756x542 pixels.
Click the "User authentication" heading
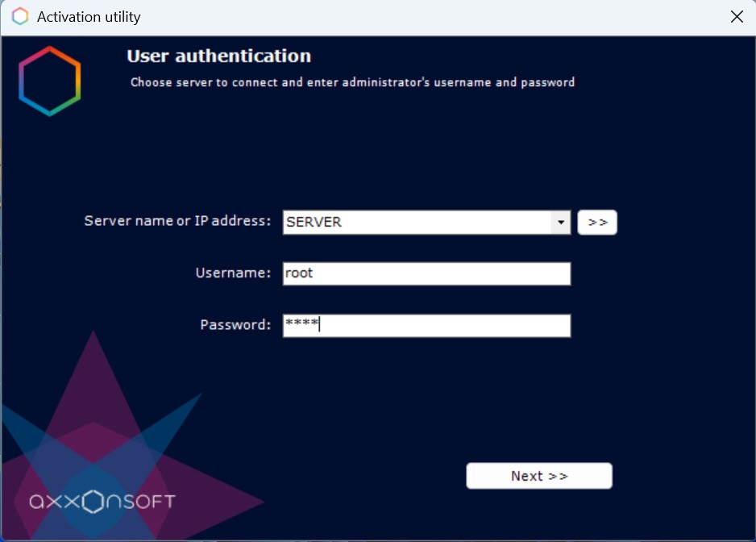tap(218, 56)
